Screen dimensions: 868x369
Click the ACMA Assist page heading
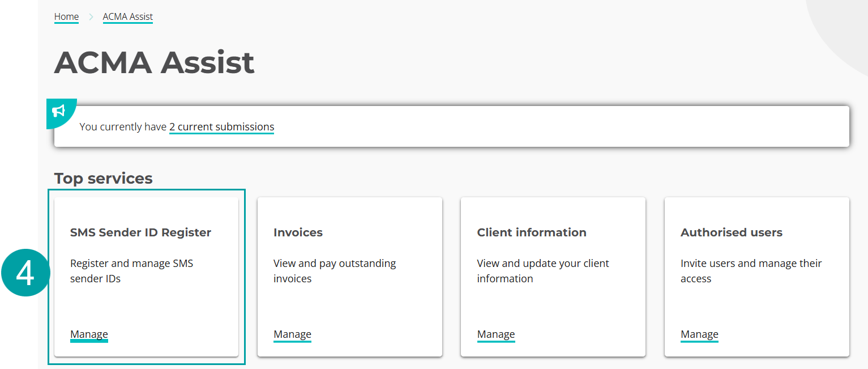154,62
